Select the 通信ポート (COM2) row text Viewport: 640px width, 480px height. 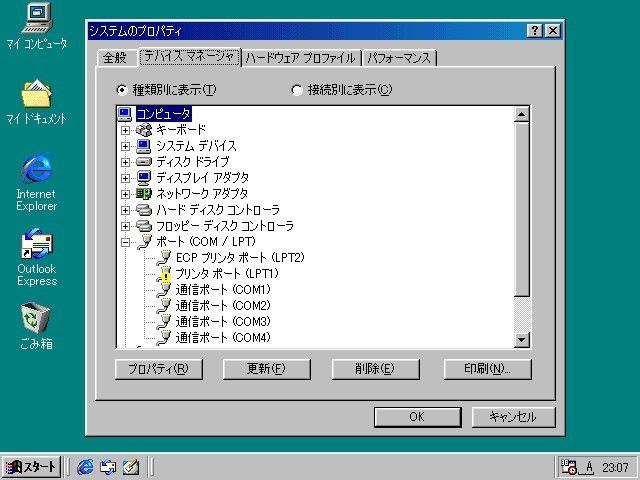pos(223,306)
